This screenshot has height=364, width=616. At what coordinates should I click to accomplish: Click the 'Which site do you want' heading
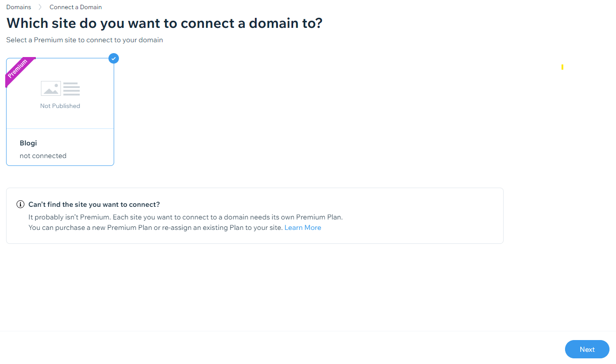(x=164, y=23)
